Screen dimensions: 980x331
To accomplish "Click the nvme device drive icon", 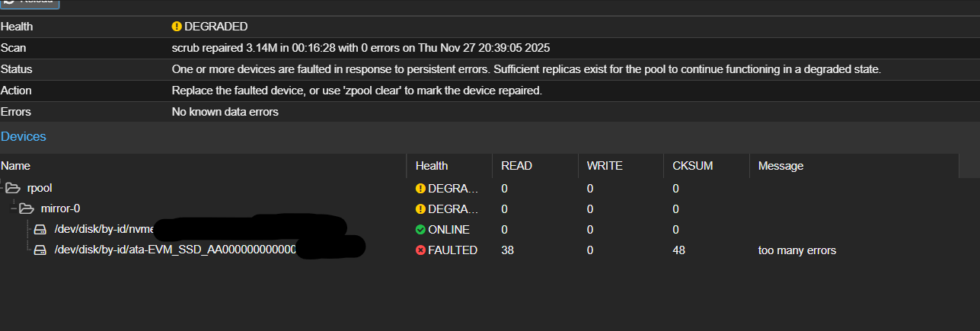I will click(40, 229).
